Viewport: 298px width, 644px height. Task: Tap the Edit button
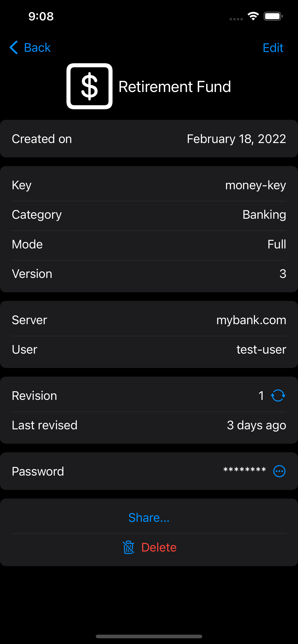click(x=273, y=47)
